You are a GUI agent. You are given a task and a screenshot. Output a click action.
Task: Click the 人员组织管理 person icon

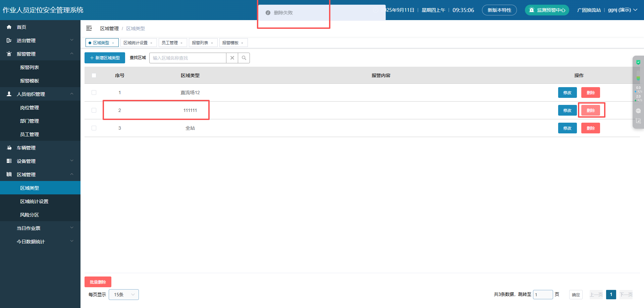click(9, 94)
